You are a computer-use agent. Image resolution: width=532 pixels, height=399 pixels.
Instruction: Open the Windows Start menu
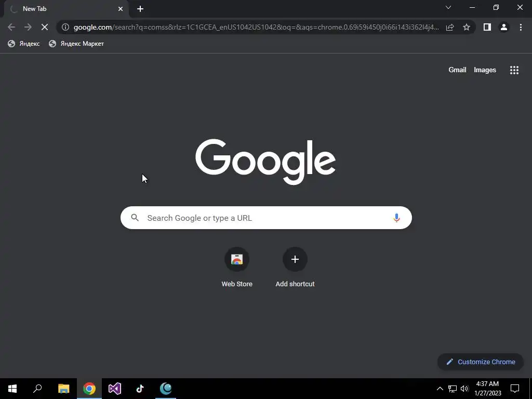tap(12, 389)
